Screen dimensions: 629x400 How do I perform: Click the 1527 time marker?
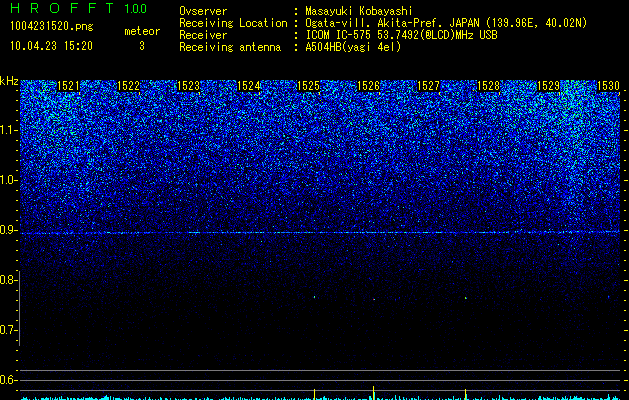[x=429, y=86]
